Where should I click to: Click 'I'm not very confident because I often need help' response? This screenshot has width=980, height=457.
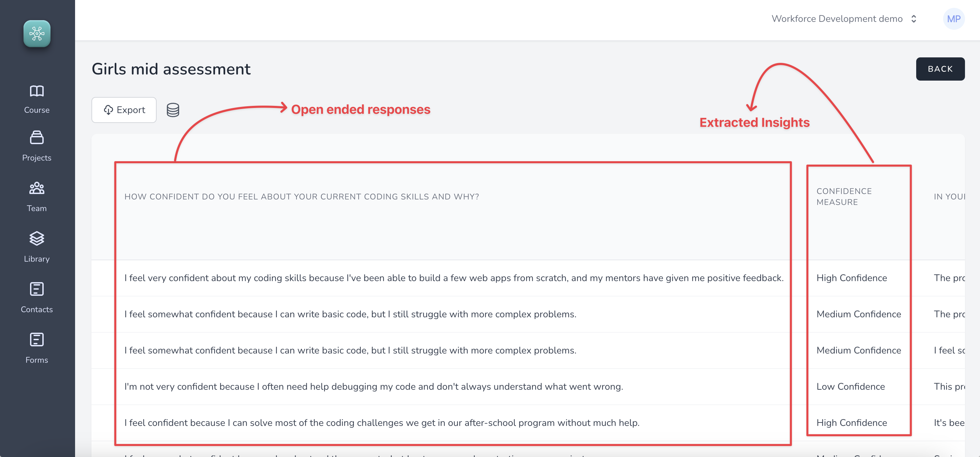374,387
